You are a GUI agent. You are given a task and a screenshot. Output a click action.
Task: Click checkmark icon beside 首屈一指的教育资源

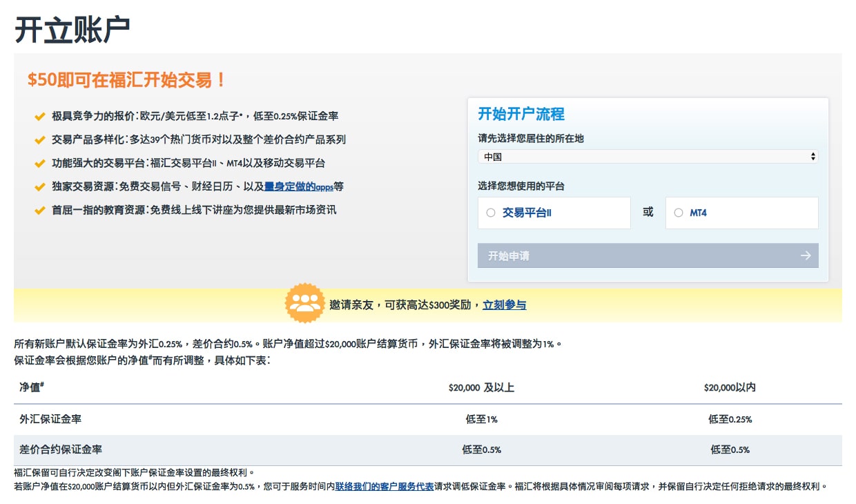point(40,210)
